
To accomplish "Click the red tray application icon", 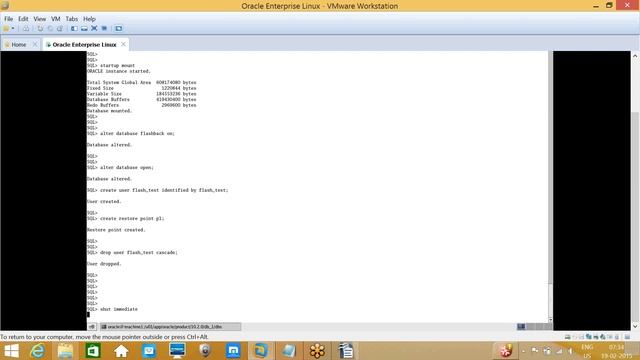I will [x=506, y=351].
